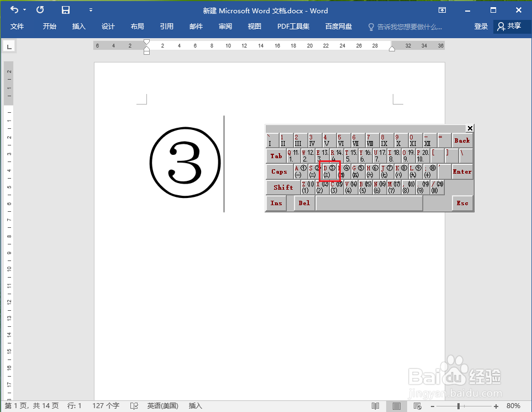
Task: Click the page count in status bar
Action: 31,406
